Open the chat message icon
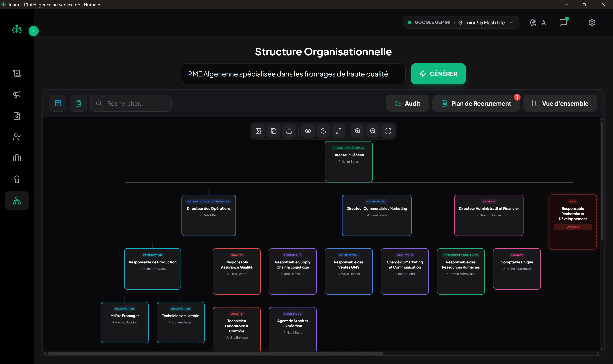The height and width of the screenshot is (364, 613). (564, 22)
